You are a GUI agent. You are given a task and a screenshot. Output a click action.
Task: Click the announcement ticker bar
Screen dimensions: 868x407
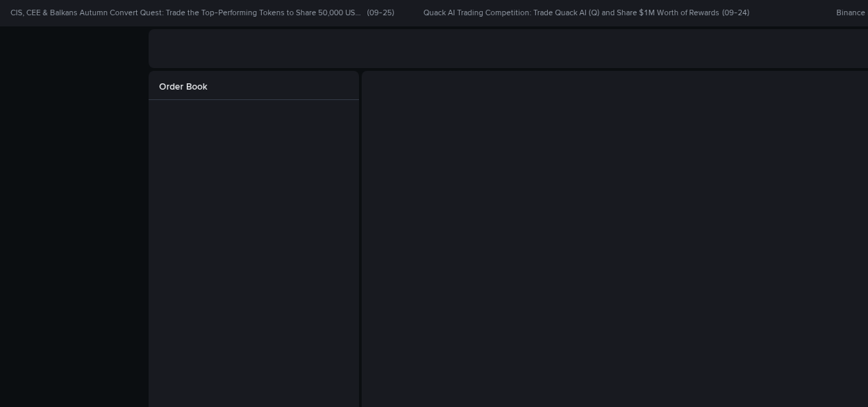(x=434, y=13)
